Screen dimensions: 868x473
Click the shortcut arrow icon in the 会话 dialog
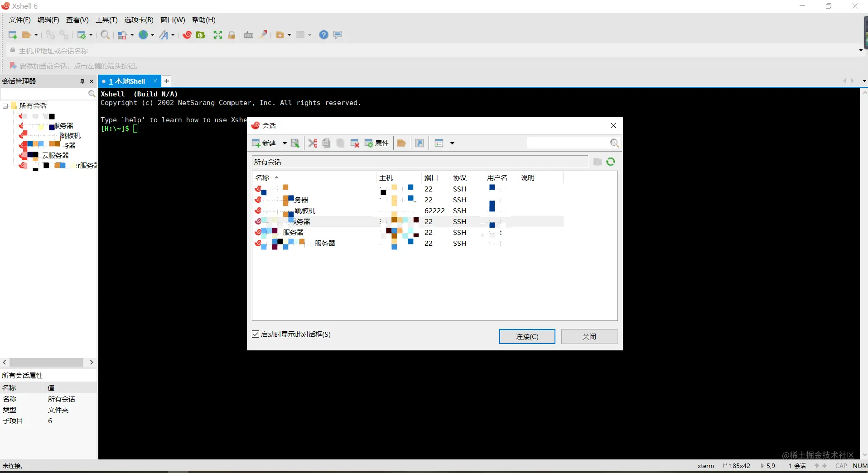coord(420,143)
